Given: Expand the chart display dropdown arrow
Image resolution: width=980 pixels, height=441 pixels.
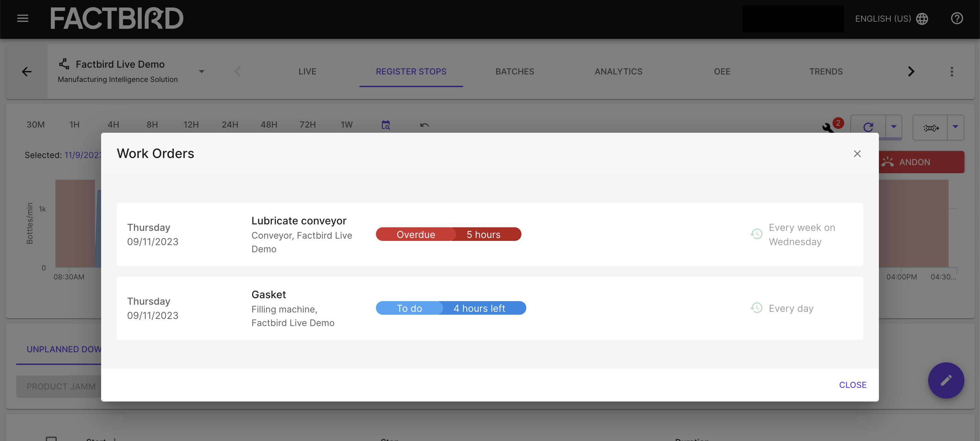Looking at the screenshot, I should click(955, 127).
